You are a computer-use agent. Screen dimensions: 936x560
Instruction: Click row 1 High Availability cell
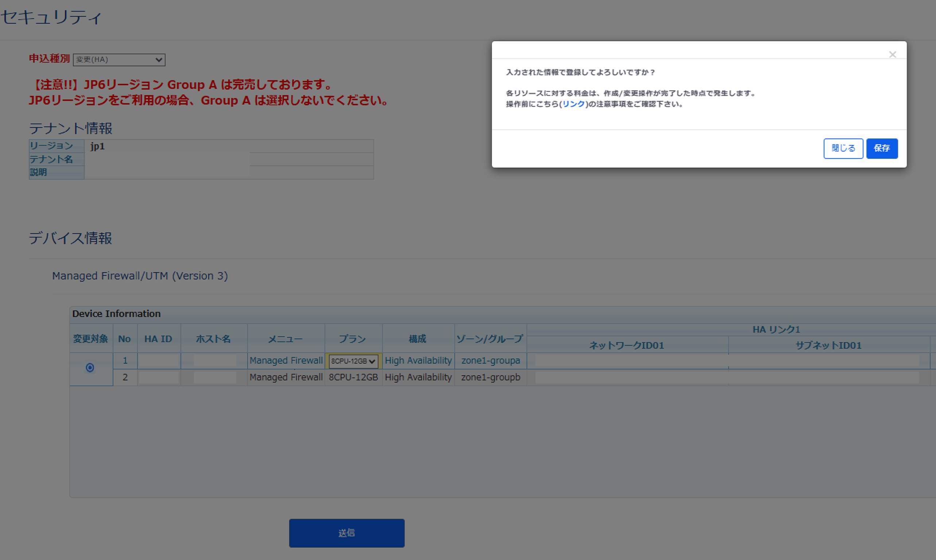tap(418, 361)
